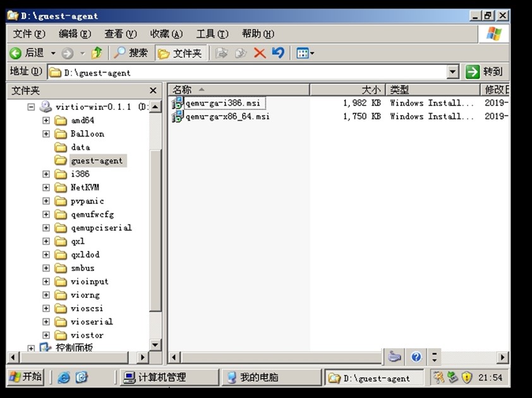Open the 帮助(H) menu

(x=258, y=34)
